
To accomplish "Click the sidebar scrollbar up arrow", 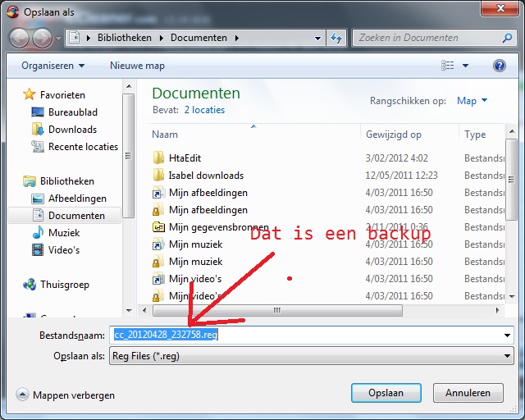I will pyautogui.click(x=129, y=86).
